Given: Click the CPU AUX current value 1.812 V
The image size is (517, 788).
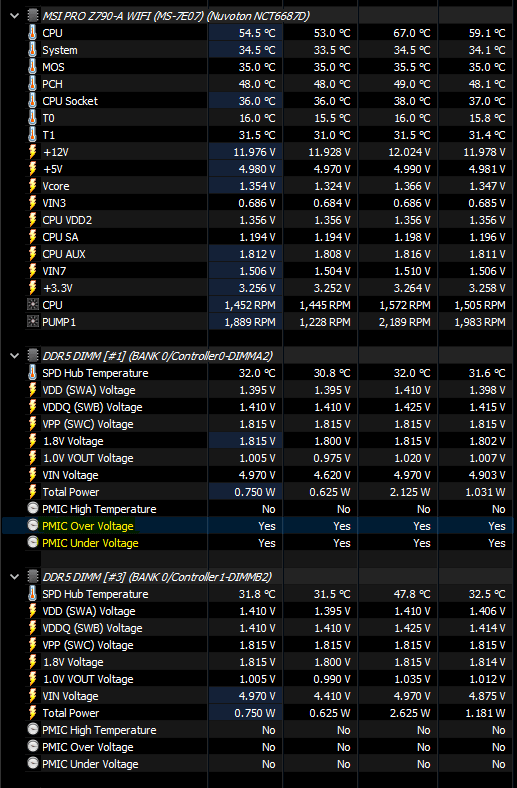Looking at the screenshot, I should coord(257,254).
